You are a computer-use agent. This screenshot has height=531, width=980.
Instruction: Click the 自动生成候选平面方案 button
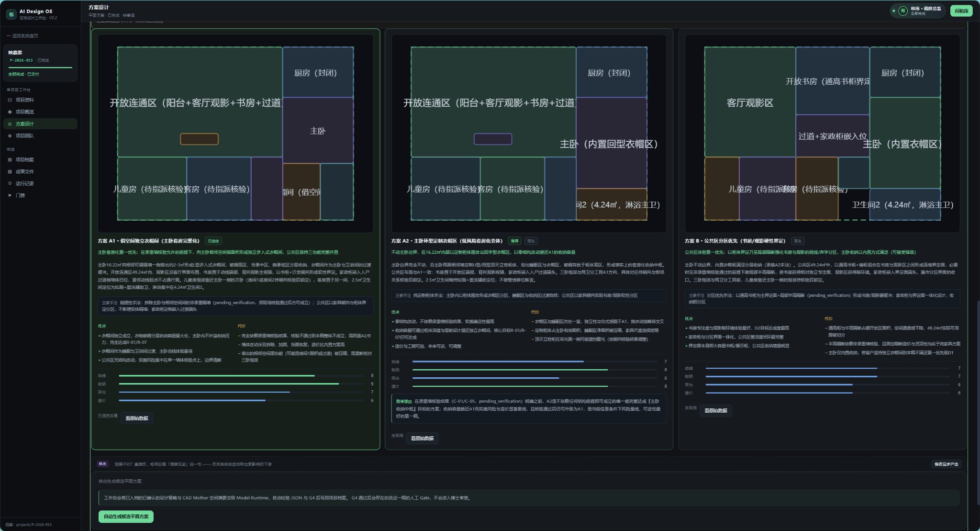click(x=126, y=517)
